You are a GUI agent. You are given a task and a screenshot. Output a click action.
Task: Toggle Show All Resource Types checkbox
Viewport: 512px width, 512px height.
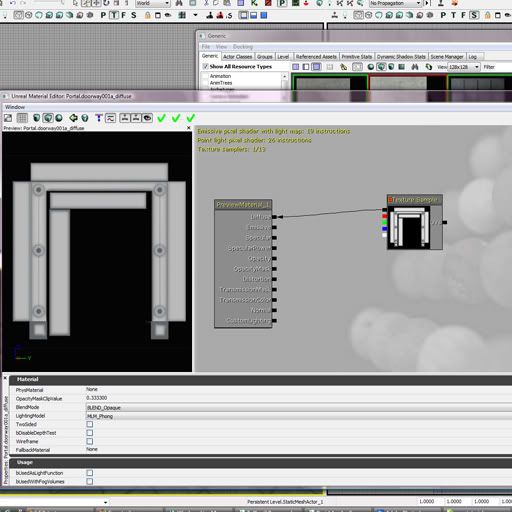coord(206,66)
